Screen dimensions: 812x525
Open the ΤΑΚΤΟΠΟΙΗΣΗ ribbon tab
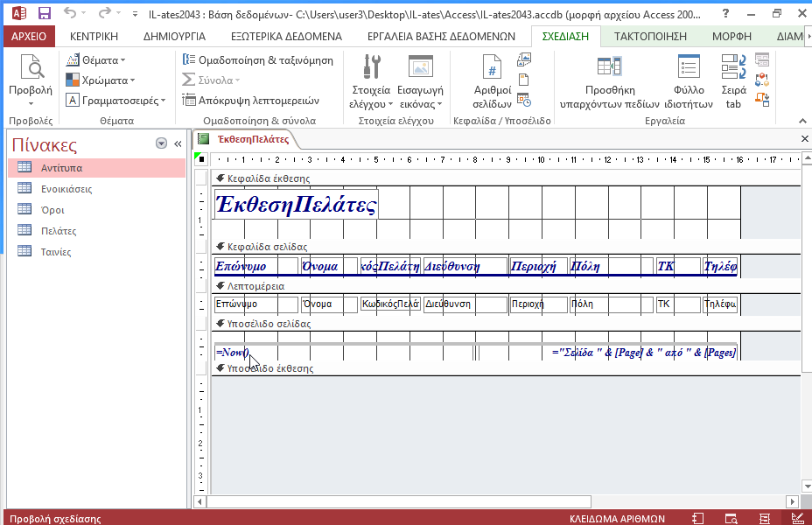click(650, 36)
